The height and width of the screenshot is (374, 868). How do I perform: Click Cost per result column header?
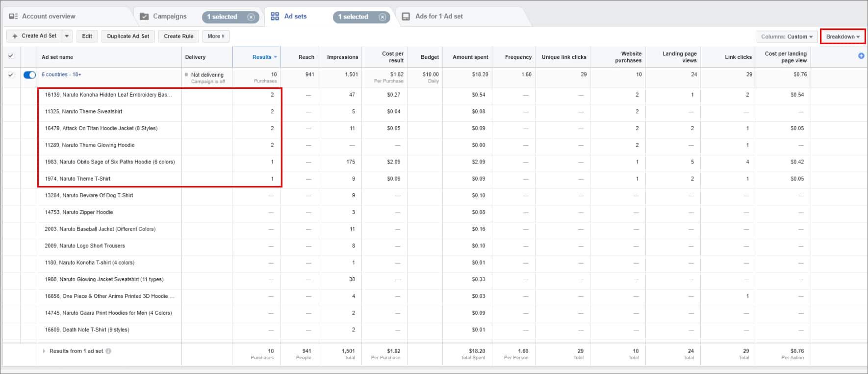coord(384,57)
